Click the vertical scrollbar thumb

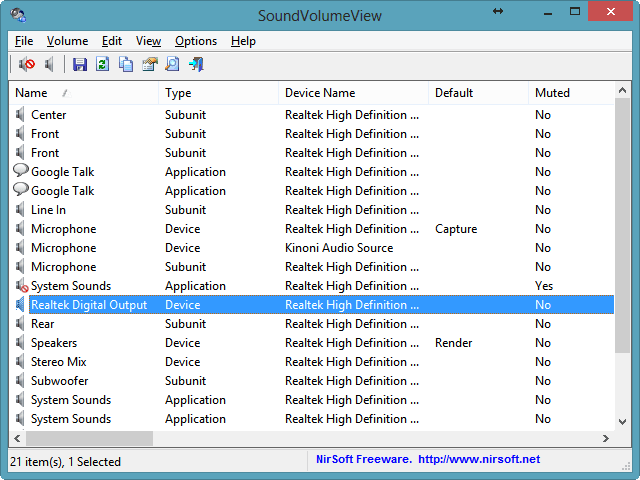tap(622, 225)
